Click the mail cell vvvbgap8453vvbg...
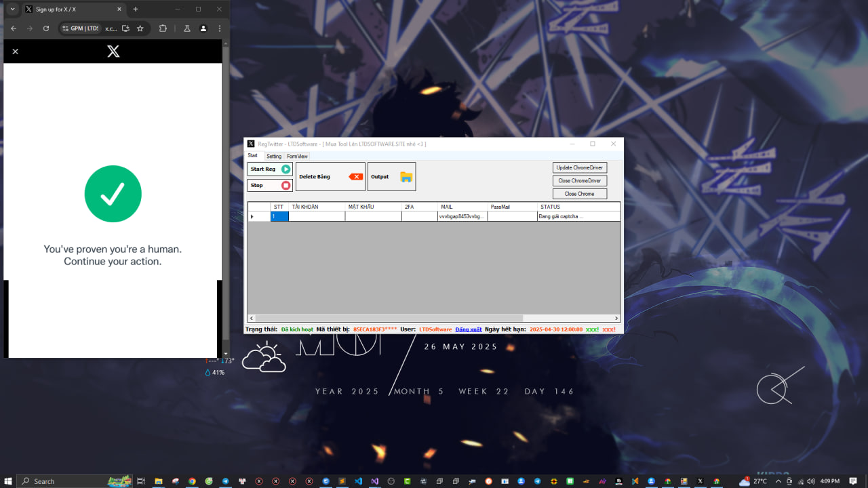This screenshot has width=868, height=488. (462, 216)
